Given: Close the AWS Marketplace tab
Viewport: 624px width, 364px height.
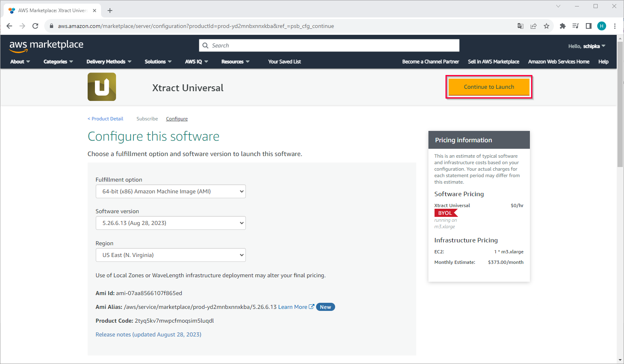Looking at the screenshot, I should tap(95, 11).
